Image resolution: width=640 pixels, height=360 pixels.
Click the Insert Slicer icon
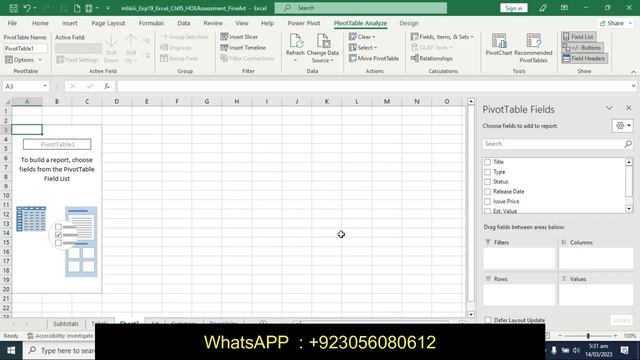coord(224,37)
